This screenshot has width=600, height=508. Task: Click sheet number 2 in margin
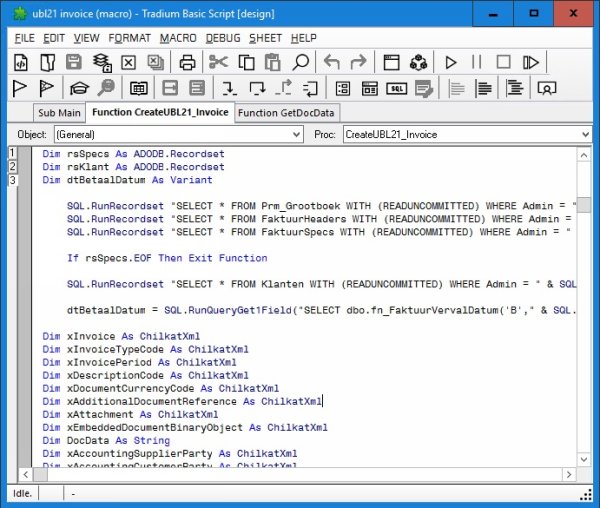point(12,166)
